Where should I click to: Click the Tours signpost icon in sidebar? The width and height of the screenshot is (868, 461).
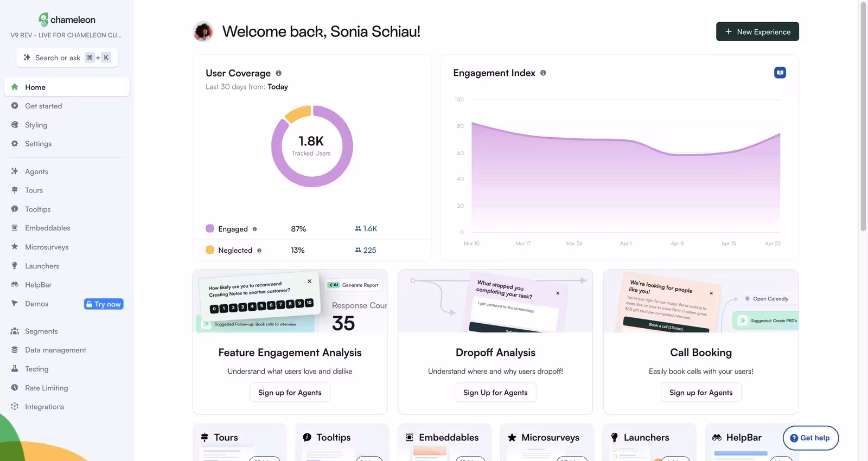click(15, 190)
